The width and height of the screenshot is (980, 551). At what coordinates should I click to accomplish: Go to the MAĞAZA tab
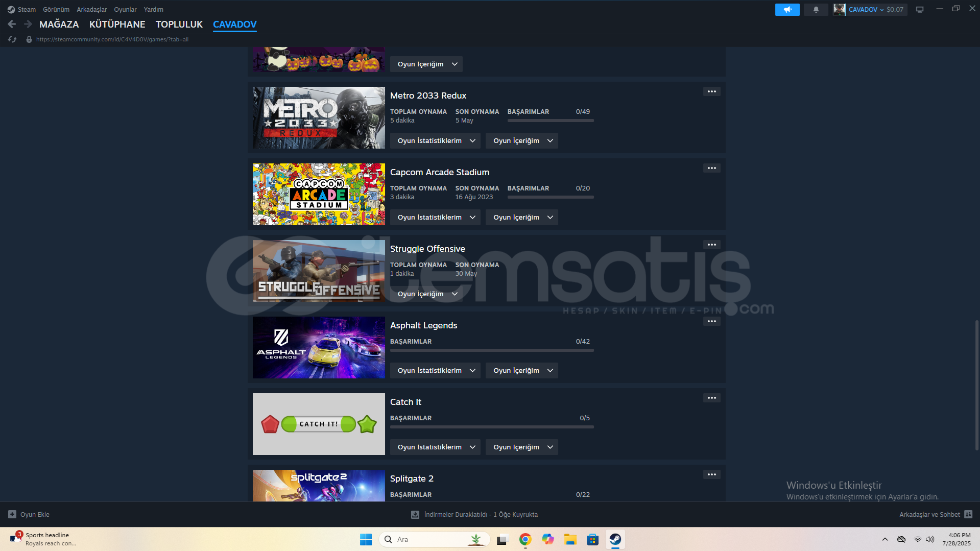pyautogui.click(x=59, y=24)
